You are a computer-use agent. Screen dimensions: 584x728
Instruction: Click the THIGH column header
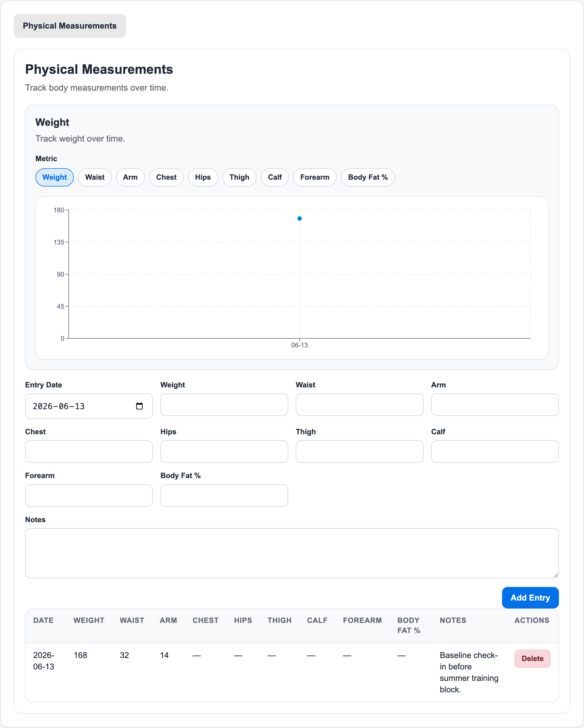pos(279,620)
